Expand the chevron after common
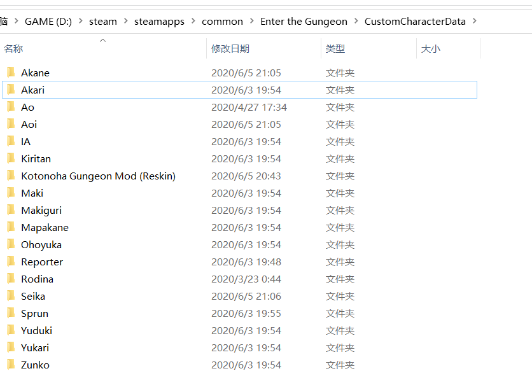This screenshot has height=392, width=532. [x=252, y=21]
